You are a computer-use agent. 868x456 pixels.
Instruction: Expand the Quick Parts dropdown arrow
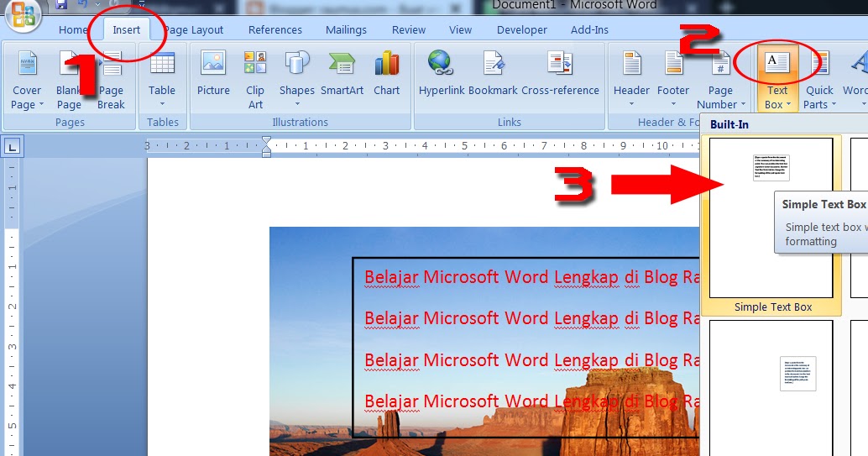click(834, 104)
